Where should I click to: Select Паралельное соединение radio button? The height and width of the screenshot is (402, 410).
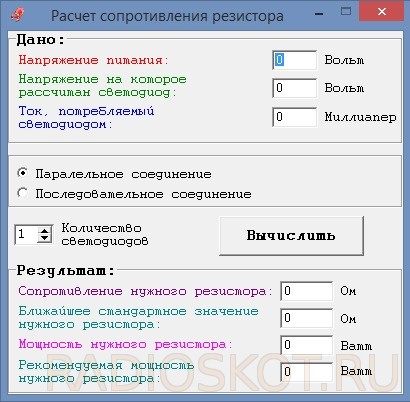pyautogui.click(x=23, y=174)
